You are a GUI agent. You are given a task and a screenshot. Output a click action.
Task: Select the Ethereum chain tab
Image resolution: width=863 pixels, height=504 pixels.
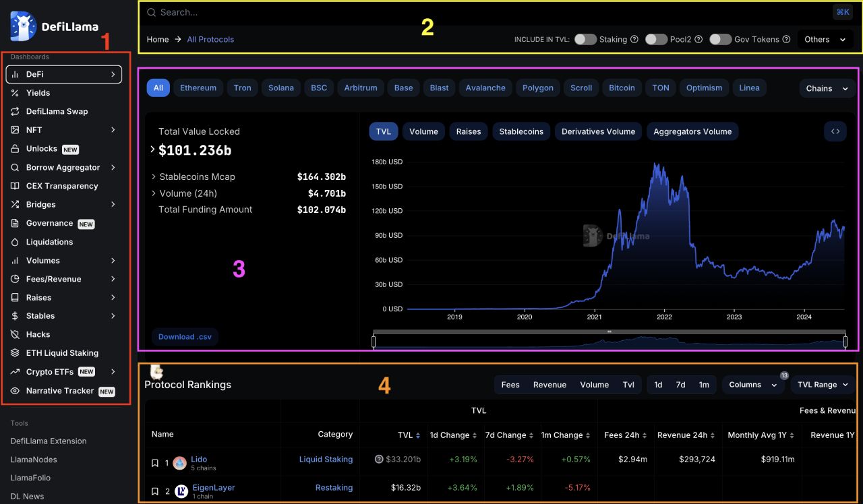[198, 88]
